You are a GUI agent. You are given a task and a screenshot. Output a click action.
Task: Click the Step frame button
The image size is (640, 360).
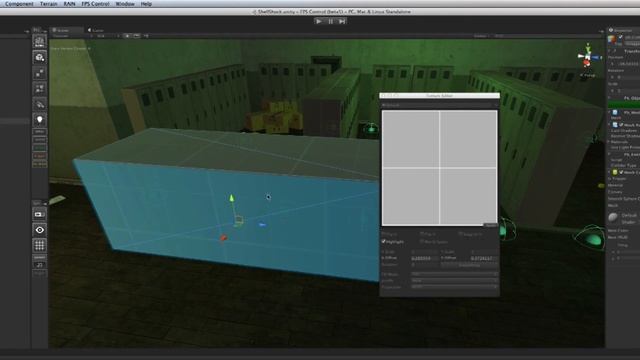[342, 21]
